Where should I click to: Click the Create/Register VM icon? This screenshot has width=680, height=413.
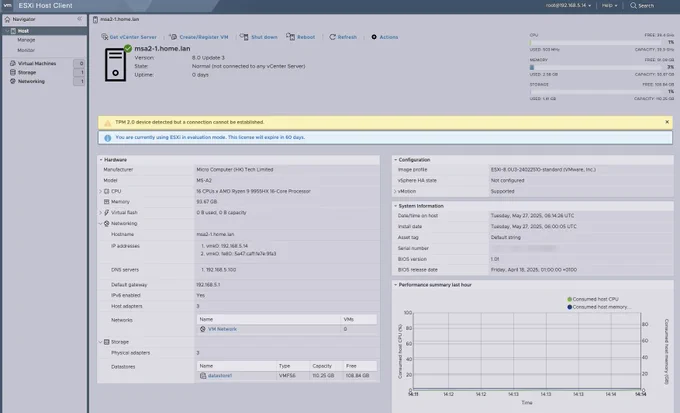point(173,37)
